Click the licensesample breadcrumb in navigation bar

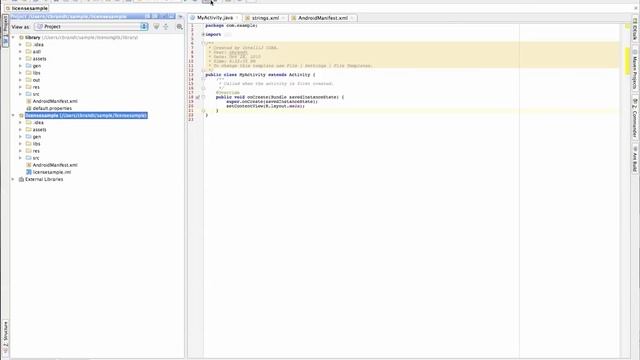coord(27,8)
